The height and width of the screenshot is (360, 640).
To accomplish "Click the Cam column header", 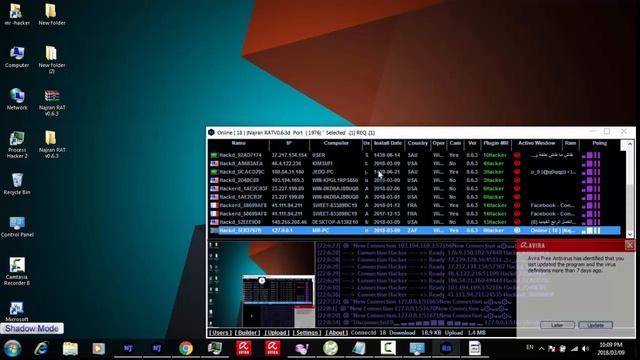I will pos(455,143).
